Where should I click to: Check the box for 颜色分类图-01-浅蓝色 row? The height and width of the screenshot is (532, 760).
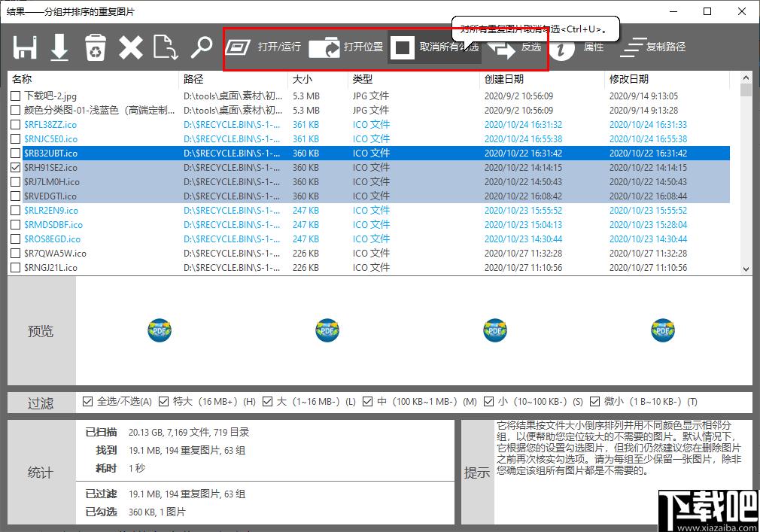point(16,110)
